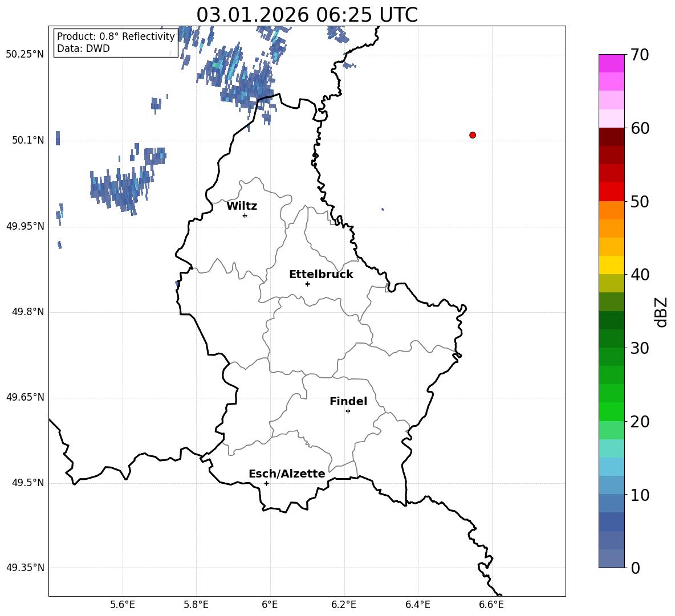Screen dimensions: 675x616
Task: Pick the bright green colorbar segment above 20
Action: click(612, 411)
